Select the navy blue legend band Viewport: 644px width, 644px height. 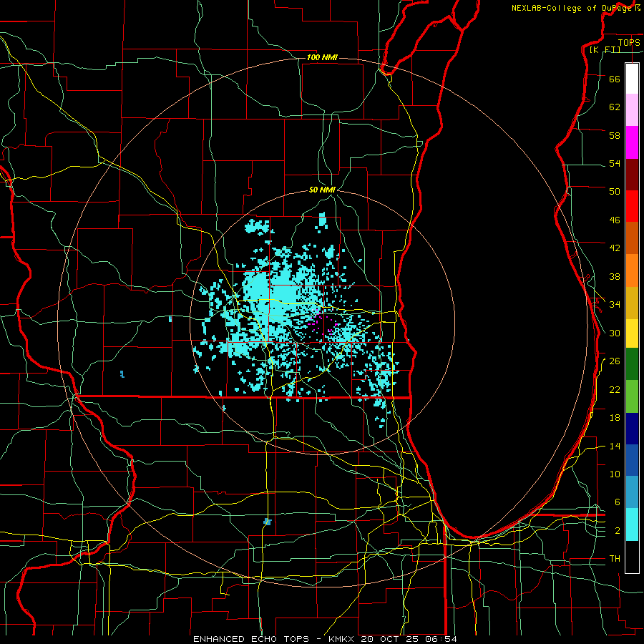pyautogui.click(x=632, y=429)
